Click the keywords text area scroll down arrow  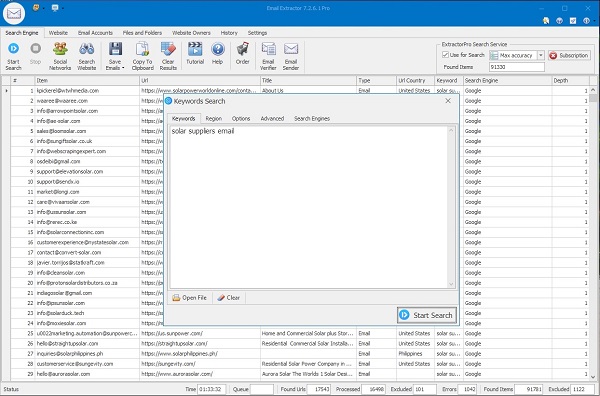451,284
